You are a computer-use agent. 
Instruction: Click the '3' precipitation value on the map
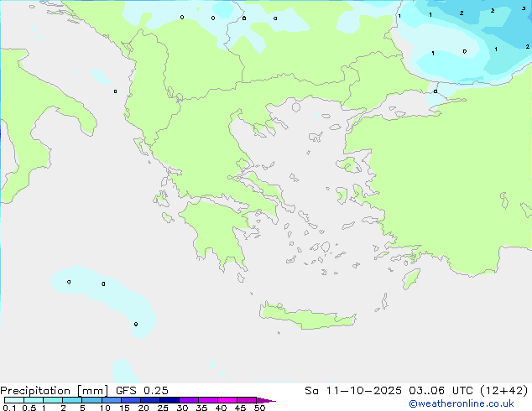[x=524, y=8]
